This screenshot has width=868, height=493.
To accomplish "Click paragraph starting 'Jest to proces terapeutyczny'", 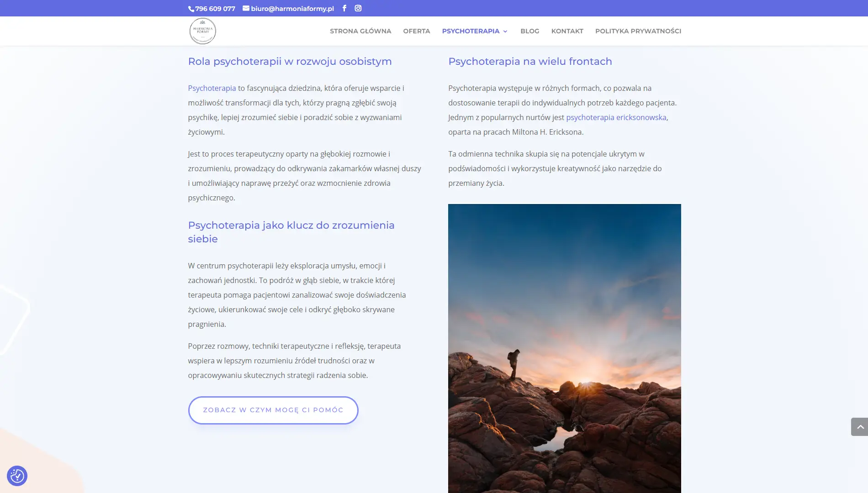I will (305, 176).
